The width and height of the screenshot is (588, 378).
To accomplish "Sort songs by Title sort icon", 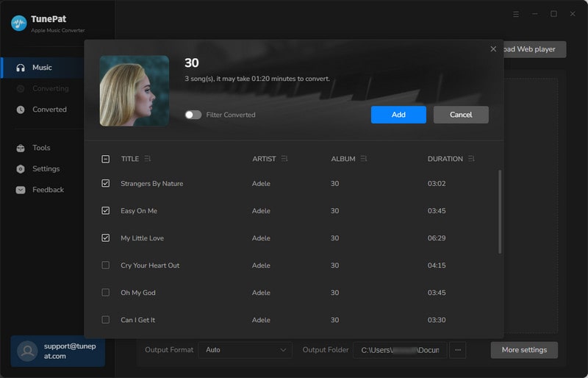I will point(148,159).
